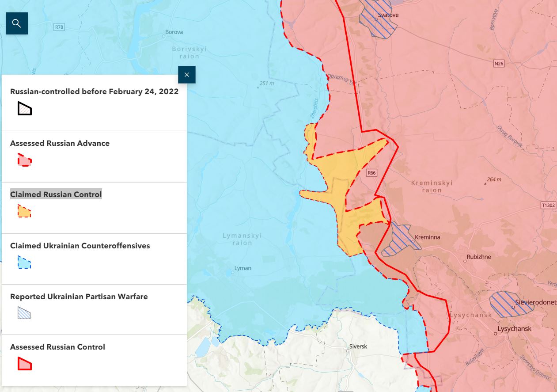Select the Assessed Russian Advance legend label

pyautogui.click(x=60, y=143)
